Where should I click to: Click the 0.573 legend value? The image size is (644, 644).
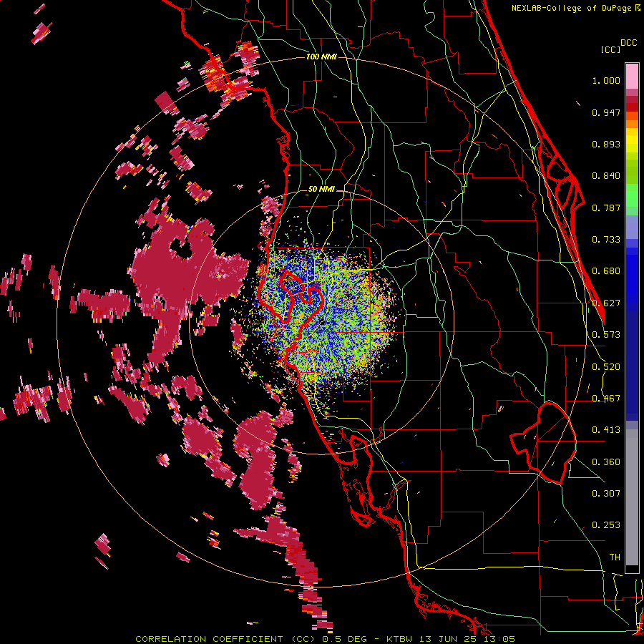tap(606, 335)
